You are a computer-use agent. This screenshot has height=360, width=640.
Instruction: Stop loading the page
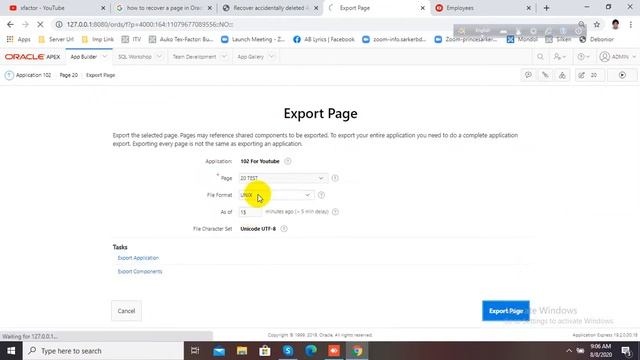click(x=40, y=24)
